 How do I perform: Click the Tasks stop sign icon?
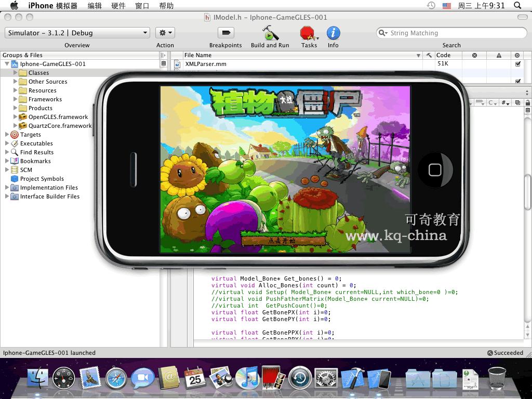pyautogui.click(x=308, y=33)
